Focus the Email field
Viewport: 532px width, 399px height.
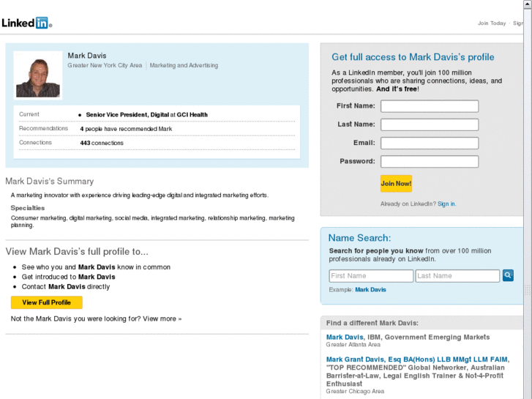[430, 143]
